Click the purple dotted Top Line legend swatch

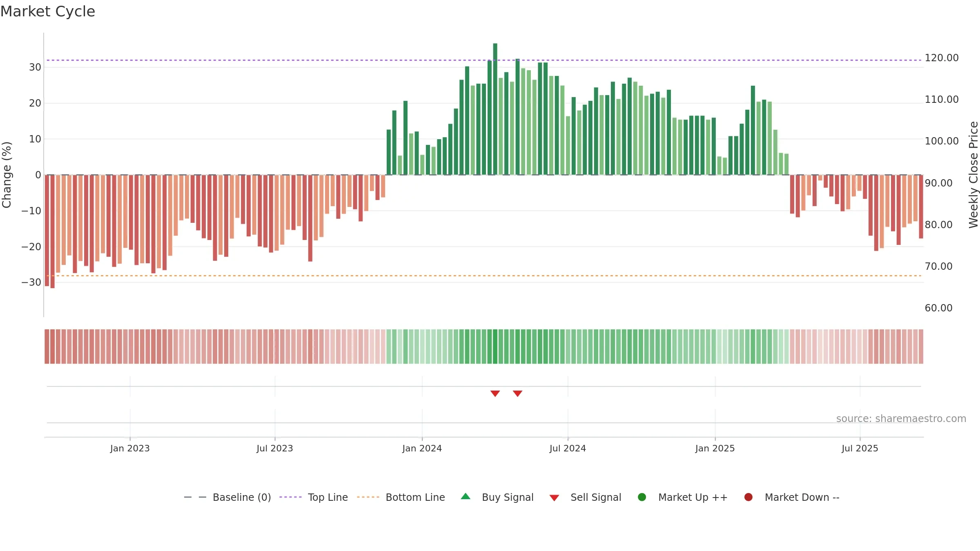[290, 497]
